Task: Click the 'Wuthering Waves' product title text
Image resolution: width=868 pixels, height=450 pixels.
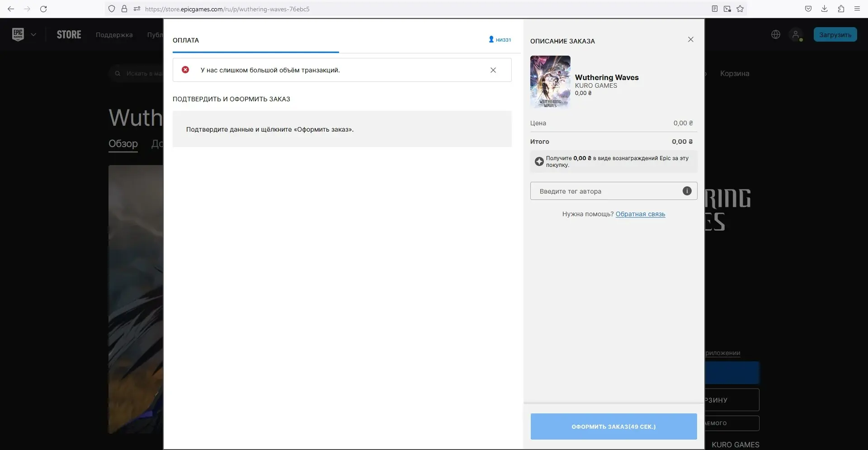Action: click(x=607, y=77)
